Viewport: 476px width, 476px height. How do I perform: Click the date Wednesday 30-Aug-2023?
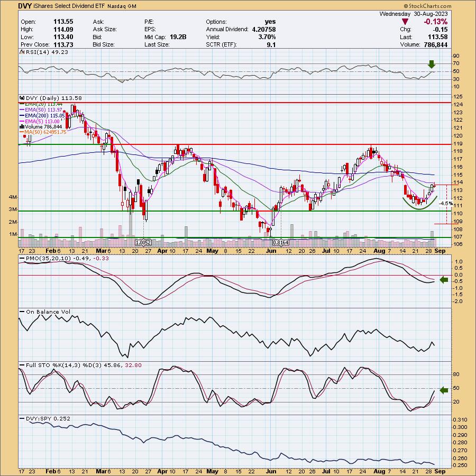[x=414, y=14]
